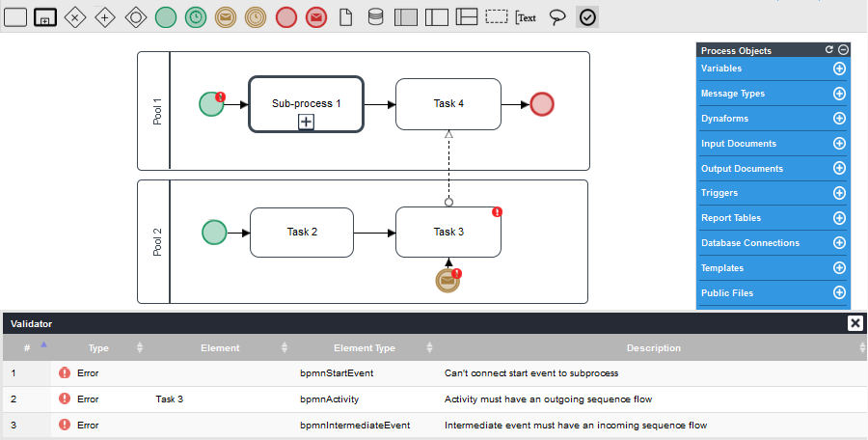Sort validator list by Element column
The image size is (868, 440).
tap(220, 347)
